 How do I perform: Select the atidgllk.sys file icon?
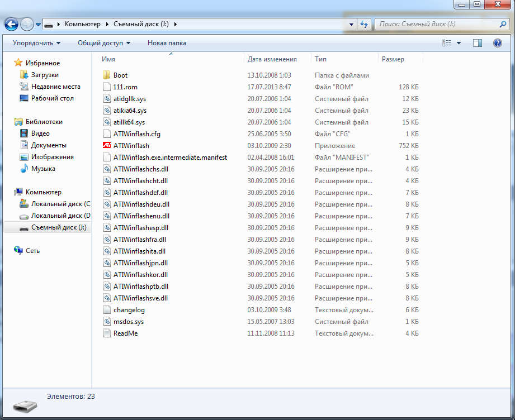[107, 98]
